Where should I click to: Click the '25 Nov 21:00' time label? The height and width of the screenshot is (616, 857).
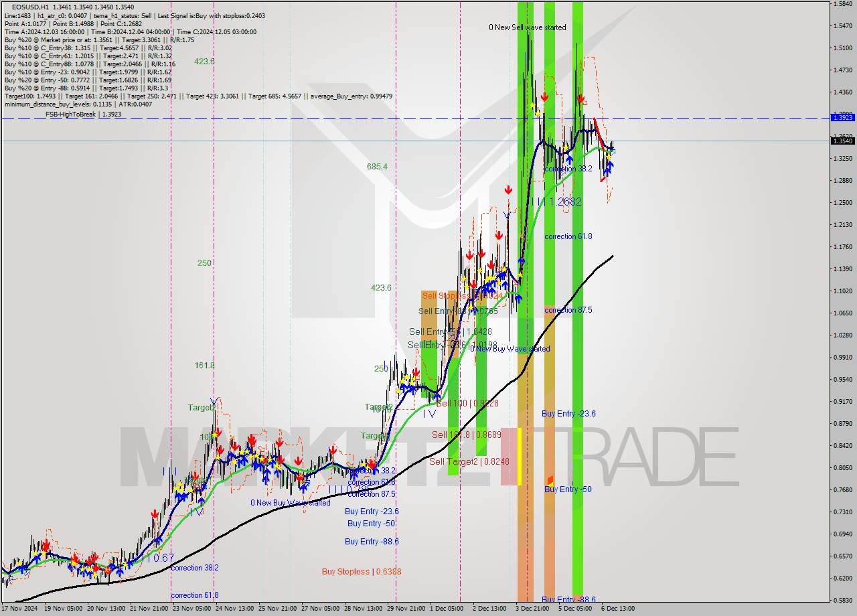point(277,609)
